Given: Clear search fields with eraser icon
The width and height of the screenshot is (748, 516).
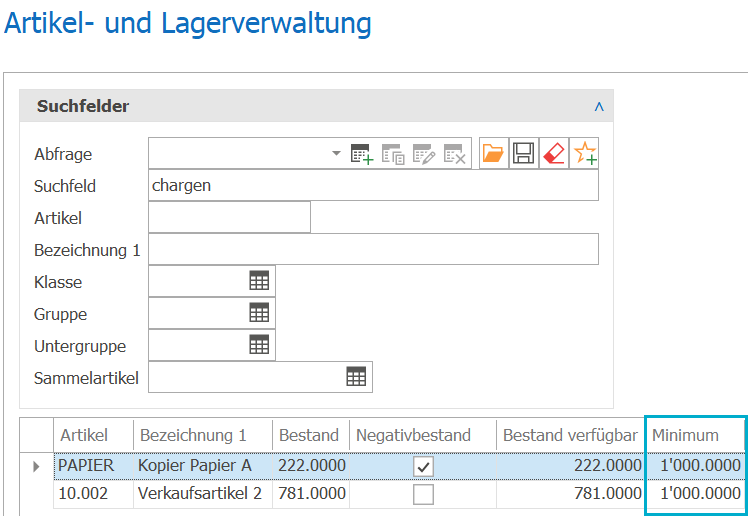Looking at the screenshot, I should click(553, 154).
